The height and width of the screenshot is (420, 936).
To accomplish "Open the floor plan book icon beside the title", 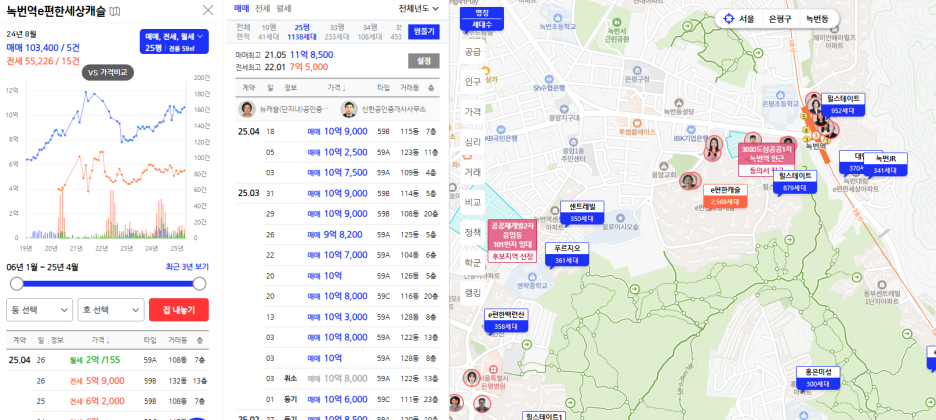I will (115, 11).
